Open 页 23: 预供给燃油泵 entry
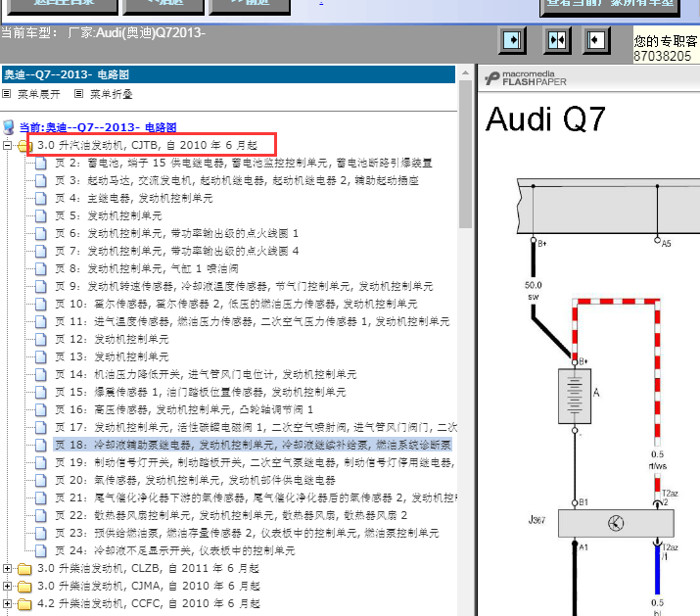 [247, 534]
